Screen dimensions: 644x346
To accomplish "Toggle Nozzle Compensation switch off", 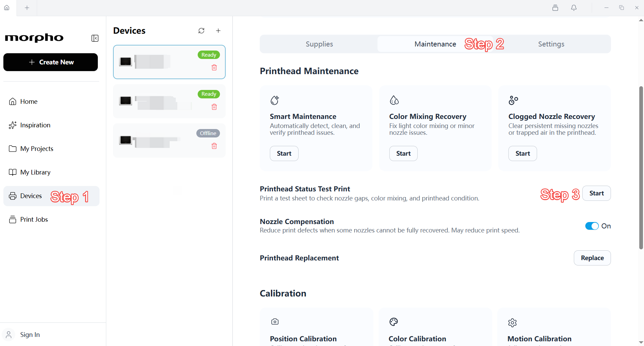I will click(592, 226).
